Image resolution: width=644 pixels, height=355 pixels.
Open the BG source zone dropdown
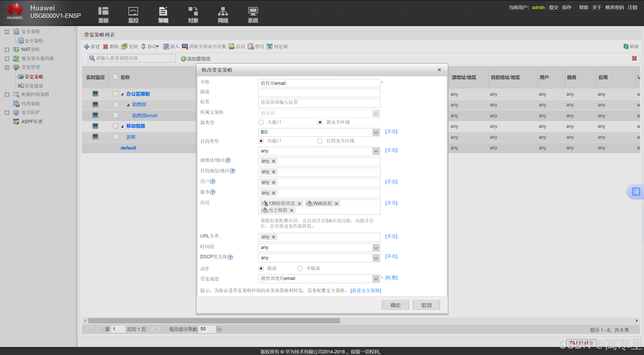tap(376, 132)
